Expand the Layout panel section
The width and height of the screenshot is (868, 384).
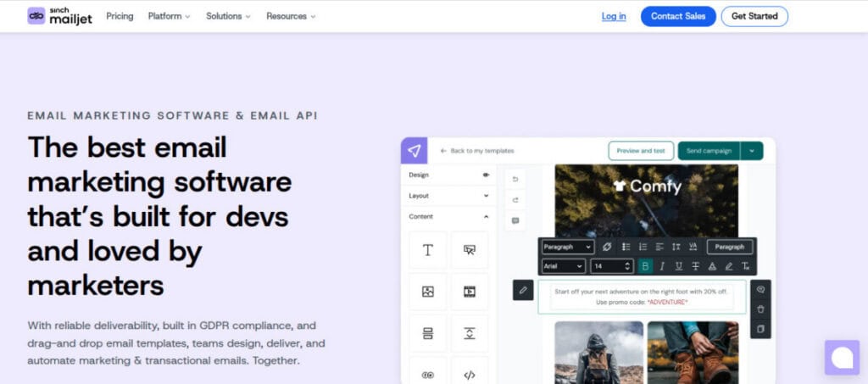(449, 195)
